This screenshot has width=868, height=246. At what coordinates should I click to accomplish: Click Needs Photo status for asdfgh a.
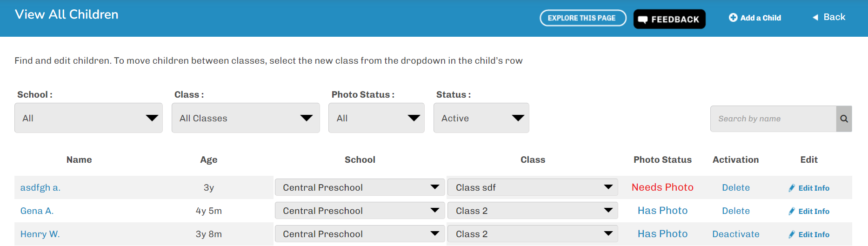tap(662, 187)
